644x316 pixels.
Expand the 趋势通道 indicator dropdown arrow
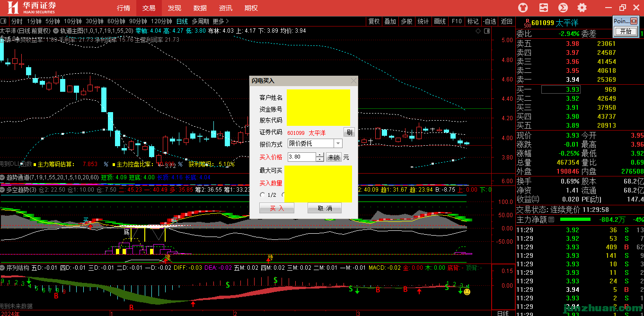click(x=3, y=177)
